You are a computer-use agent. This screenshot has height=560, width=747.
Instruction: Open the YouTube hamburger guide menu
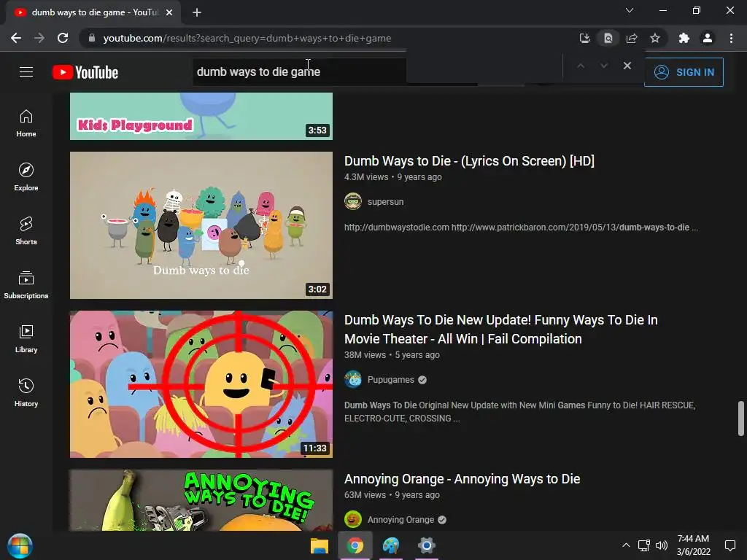(x=26, y=72)
